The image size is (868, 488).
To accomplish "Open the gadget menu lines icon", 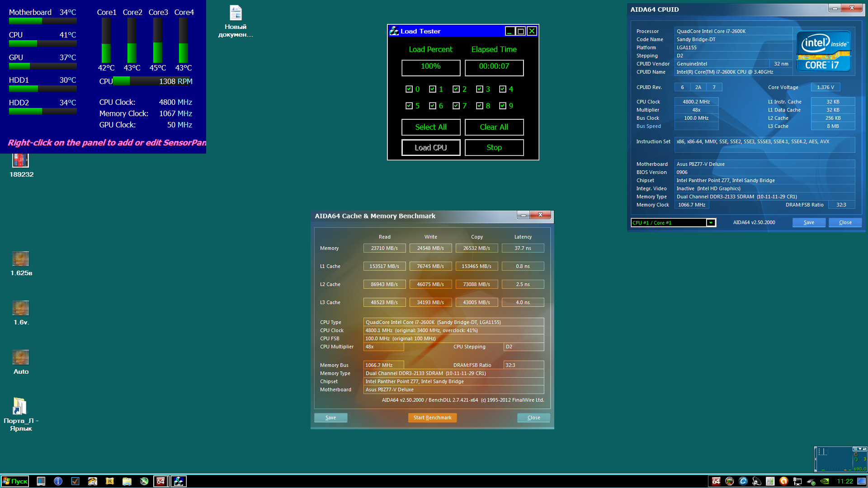I will [855, 449].
